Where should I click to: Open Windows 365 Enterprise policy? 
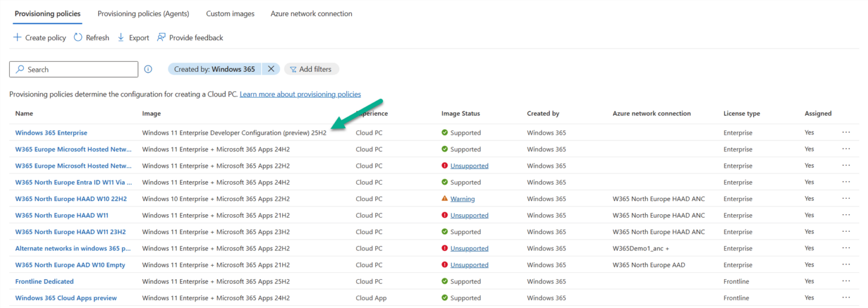click(51, 133)
